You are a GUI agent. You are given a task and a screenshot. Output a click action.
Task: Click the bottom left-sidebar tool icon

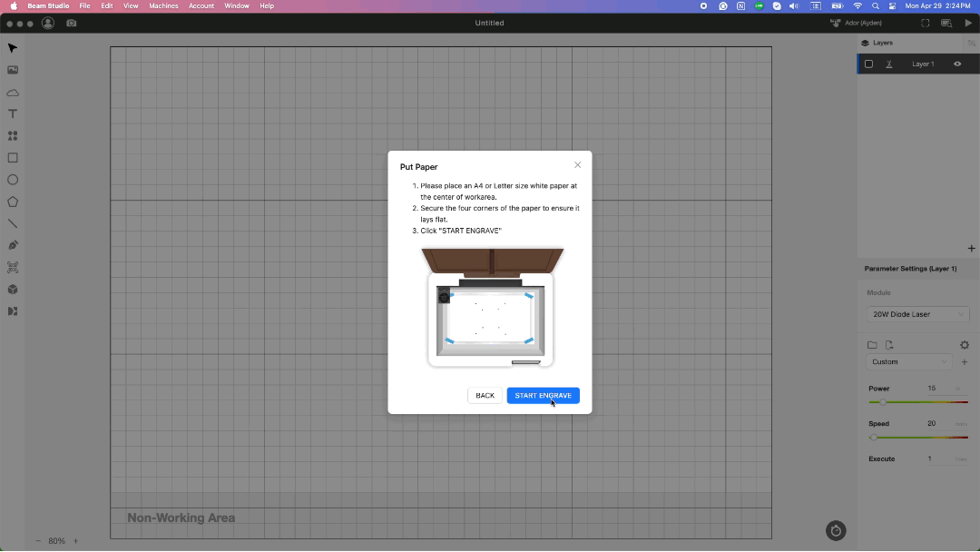[x=13, y=311]
